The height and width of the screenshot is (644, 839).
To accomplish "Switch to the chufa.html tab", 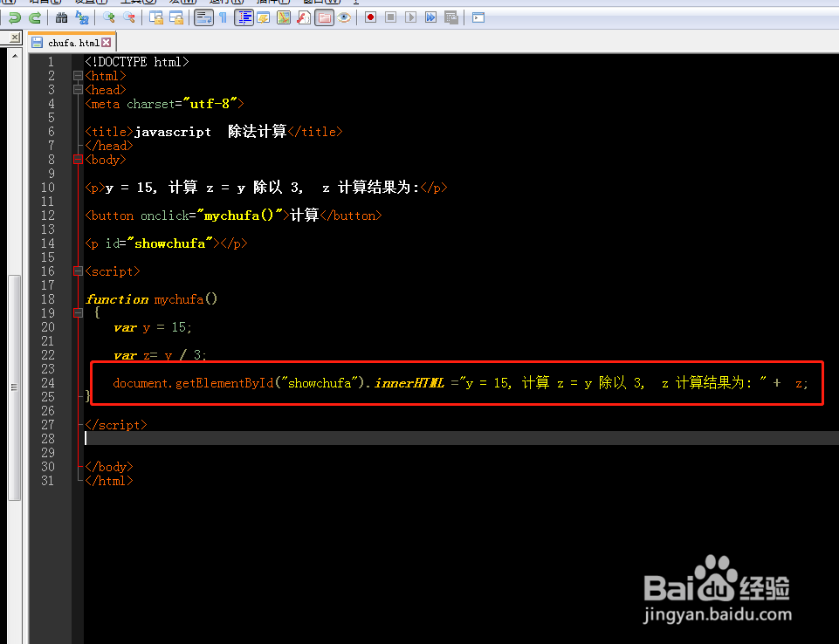I will tap(73, 43).
